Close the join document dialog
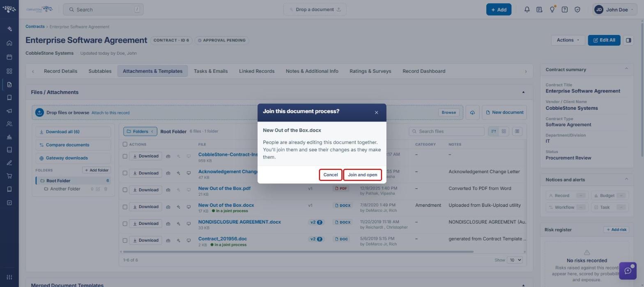644x287 pixels. click(x=376, y=113)
